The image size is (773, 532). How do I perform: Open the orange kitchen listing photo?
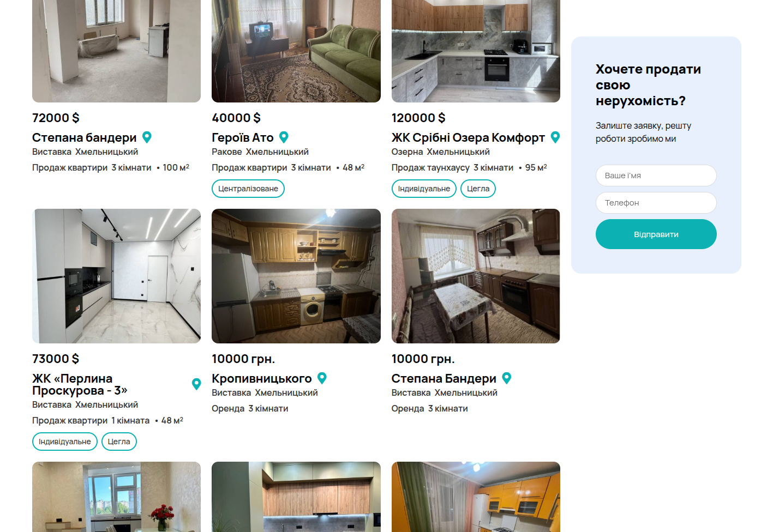[x=476, y=497]
